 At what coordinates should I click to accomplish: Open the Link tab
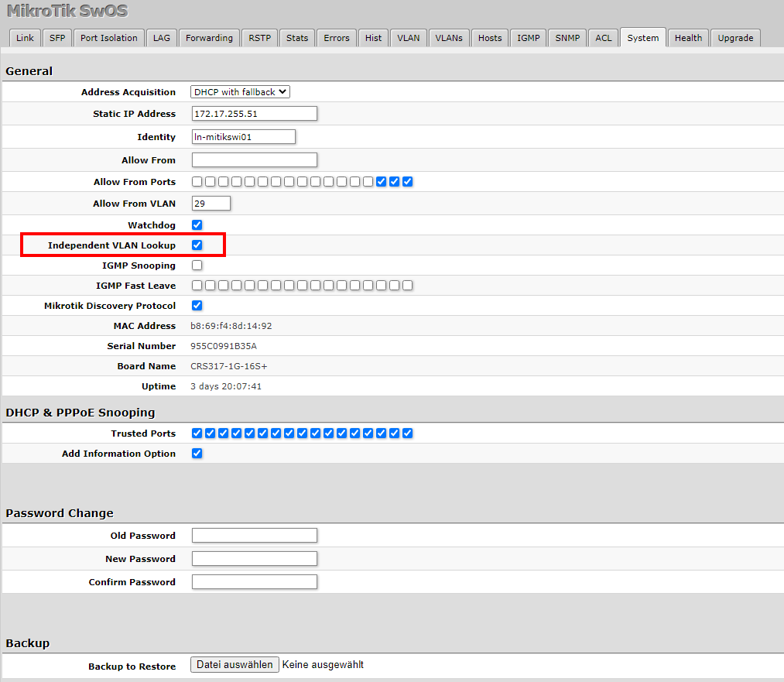[x=25, y=38]
